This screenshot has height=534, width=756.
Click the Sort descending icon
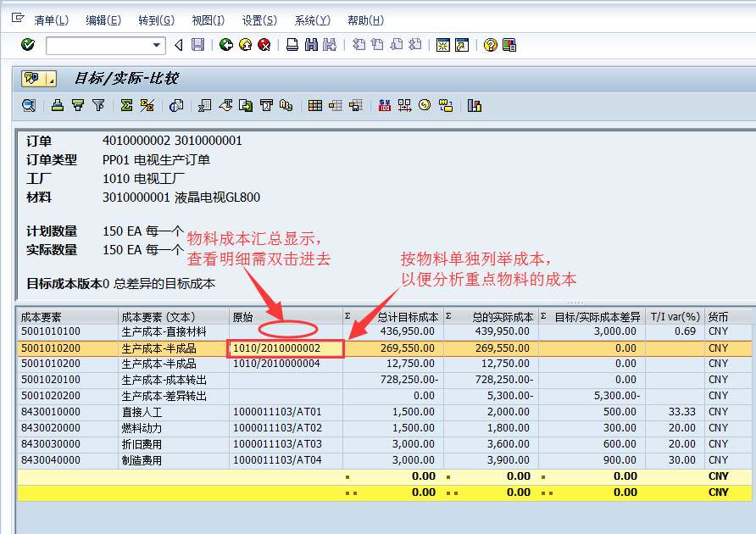tap(78, 105)
